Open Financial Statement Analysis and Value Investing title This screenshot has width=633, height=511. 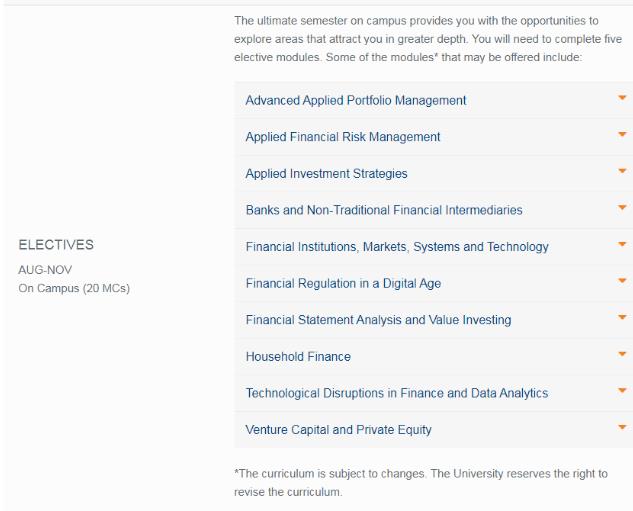[x=378, y=320]
